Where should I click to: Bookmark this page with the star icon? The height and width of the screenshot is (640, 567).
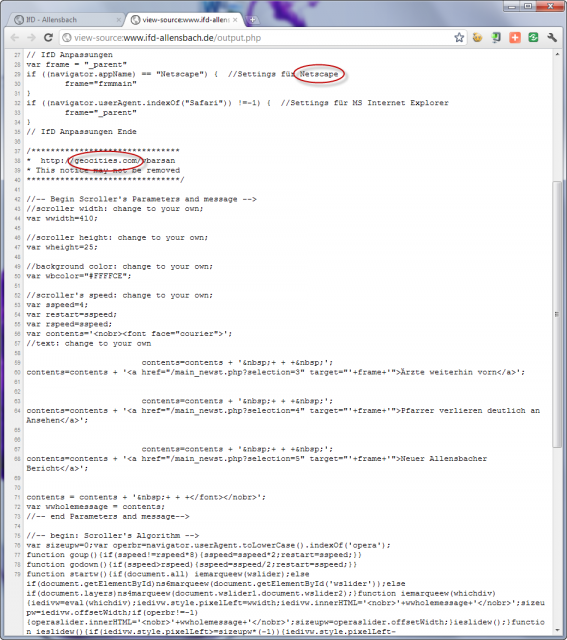pos(459,38)
